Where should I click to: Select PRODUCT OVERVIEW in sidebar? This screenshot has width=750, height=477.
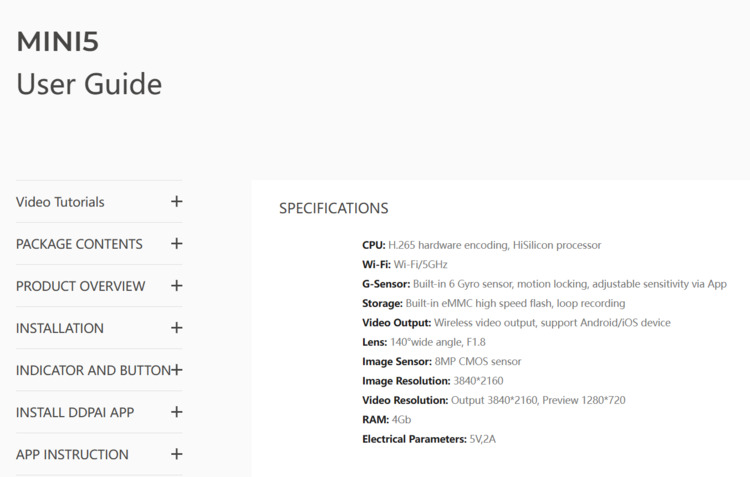(x=80, y=286)
